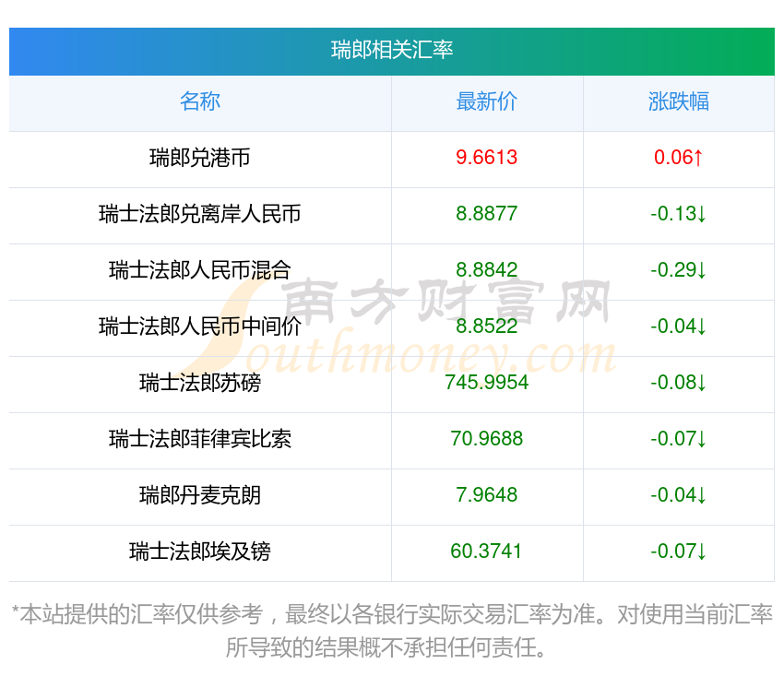Select 瑞士法郎苏磅 row name
The height and width of the screenshot is (676, 784).
coord(200,383)
